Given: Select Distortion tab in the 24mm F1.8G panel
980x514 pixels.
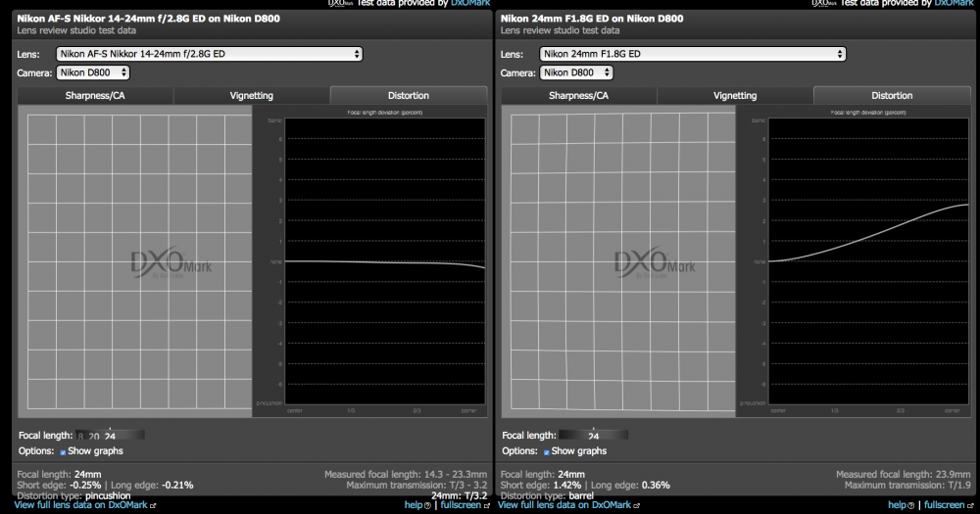Looking at the screenshot, I should pyautogui.click(x=892, y=96).
